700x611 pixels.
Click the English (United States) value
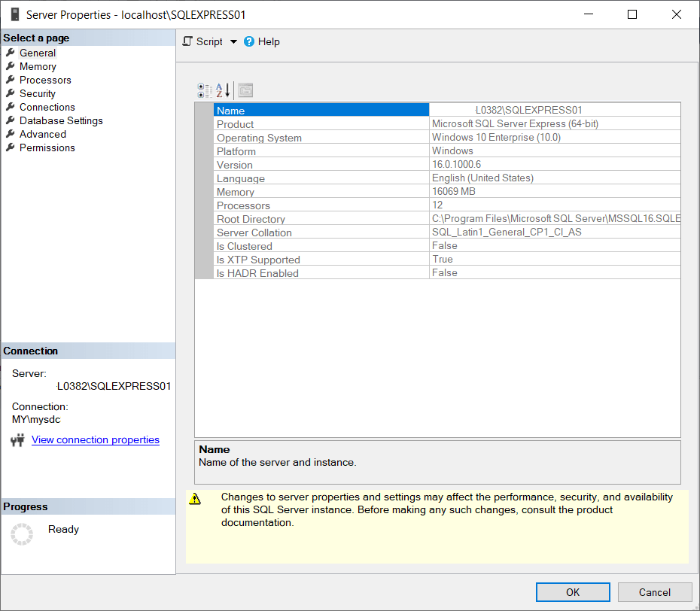coord(482,178)
